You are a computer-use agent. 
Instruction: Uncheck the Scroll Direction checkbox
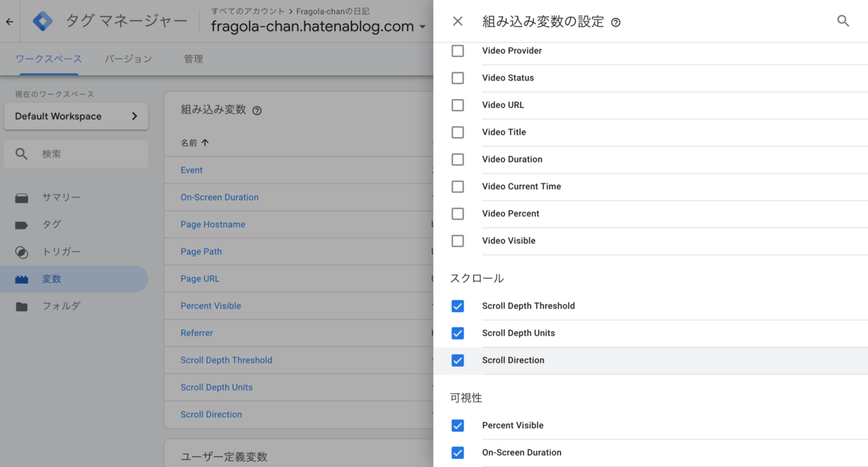click(457, 360)
